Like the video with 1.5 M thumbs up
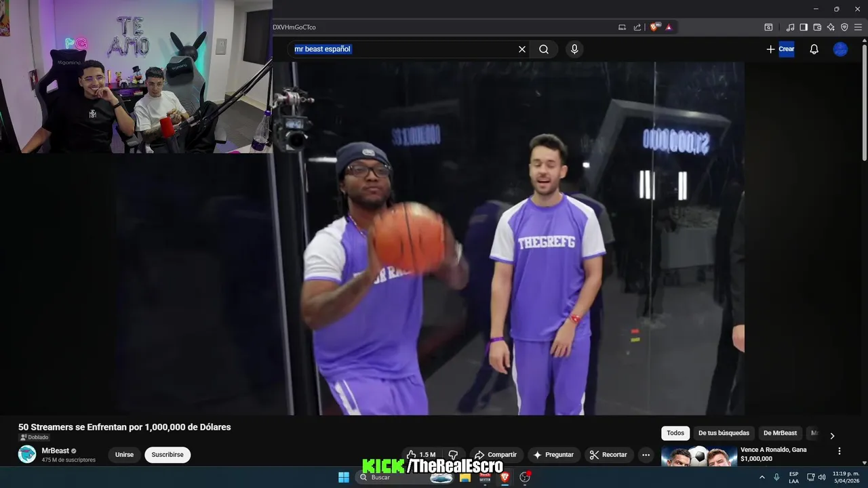The height and width of the screenshot is (488, 868). (x=422, y=455)
